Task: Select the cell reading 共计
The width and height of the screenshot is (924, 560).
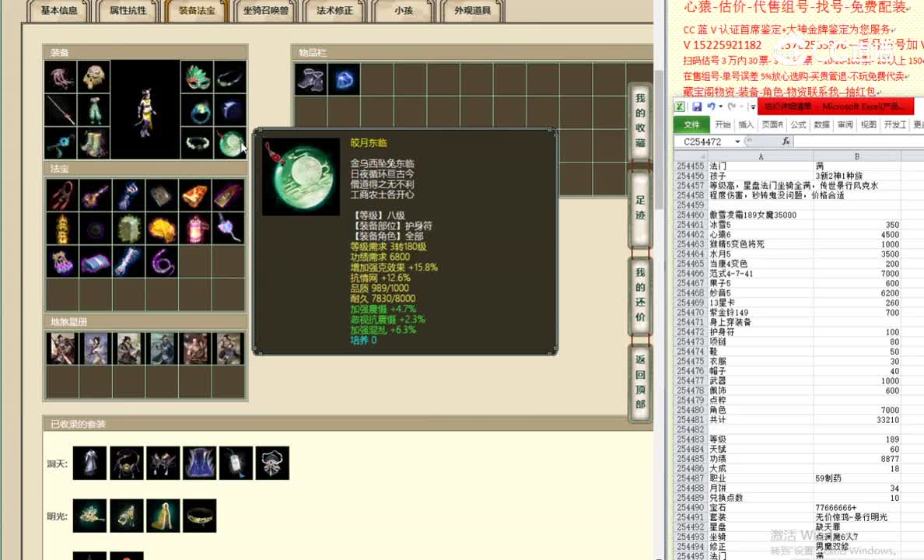Action: (x=761, y=420)
